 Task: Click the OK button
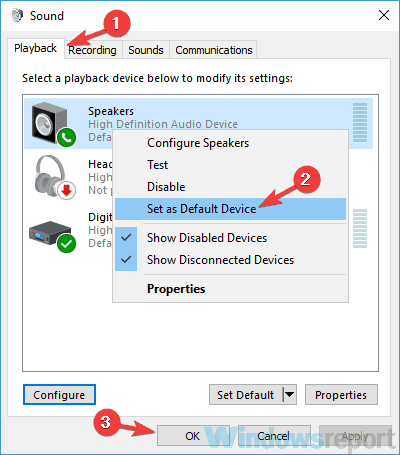193,436
